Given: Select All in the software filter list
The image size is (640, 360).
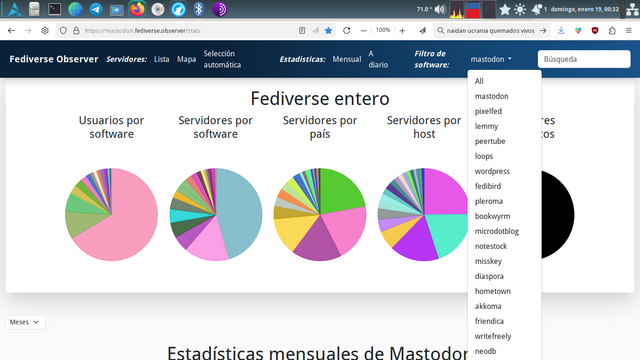Looking at the screenshot, I should [x=479, y=81].
